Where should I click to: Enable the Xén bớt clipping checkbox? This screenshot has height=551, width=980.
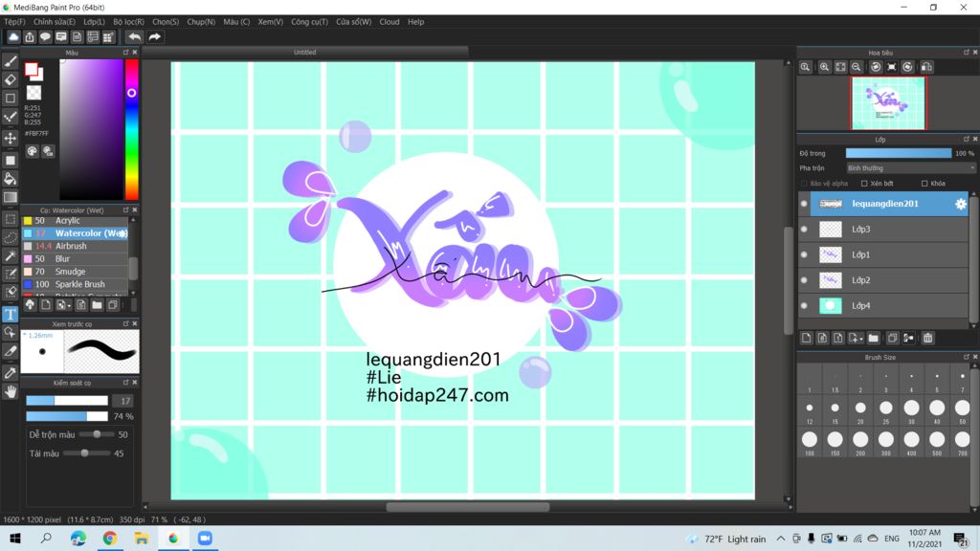point(864,184)
